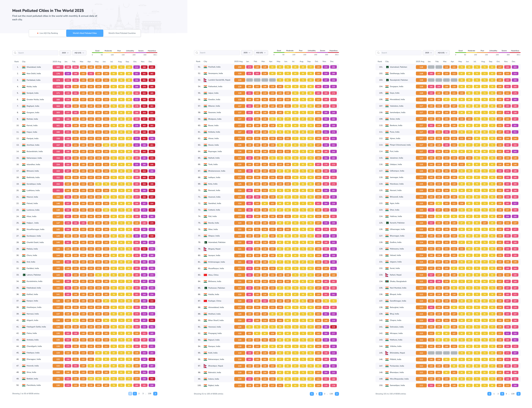Click the Pakistan flag beside Lahore
Screen dimensions: 532x408
[x=24, y=275]
